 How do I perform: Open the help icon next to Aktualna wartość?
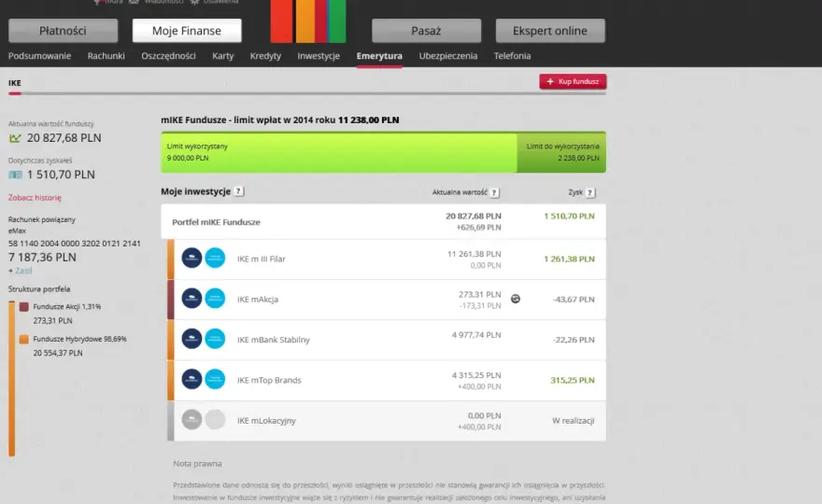click(x=494, y=193)
